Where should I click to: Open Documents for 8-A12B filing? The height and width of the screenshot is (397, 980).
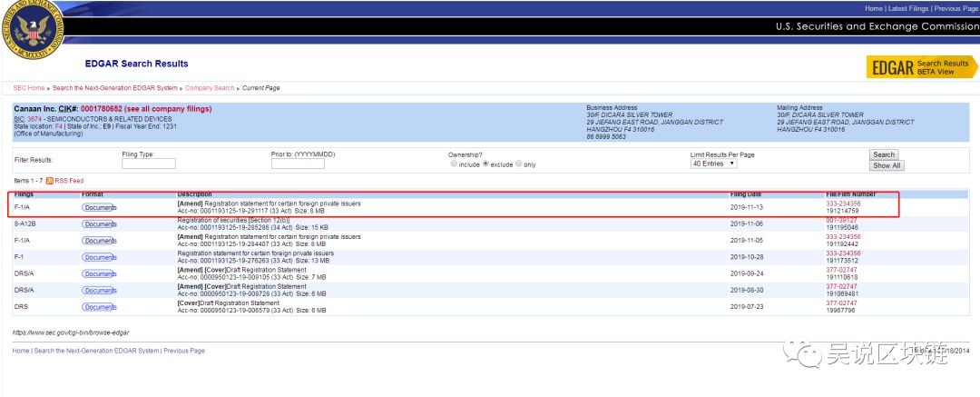pyautogui.click(x=99, y=224)
